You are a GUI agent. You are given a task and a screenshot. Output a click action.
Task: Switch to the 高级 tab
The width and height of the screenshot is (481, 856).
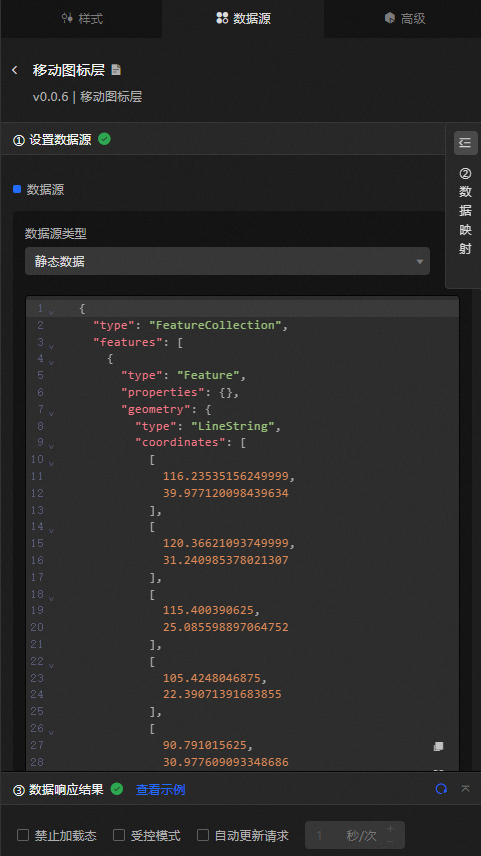(405, 19)
